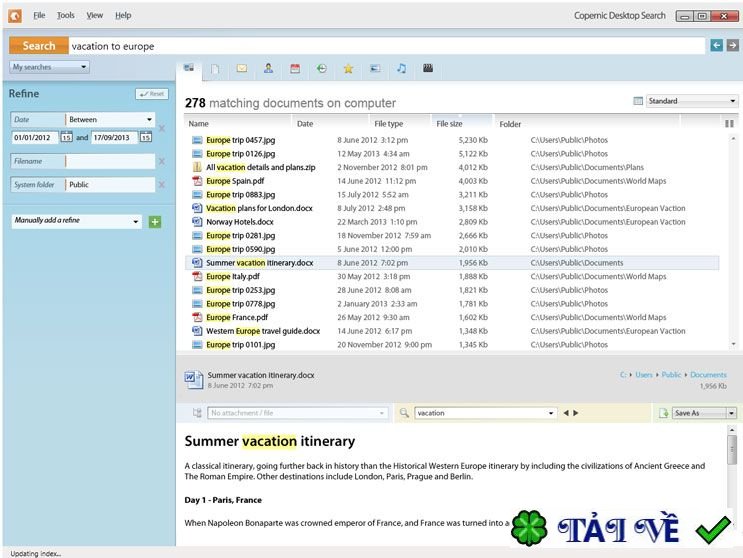Click the Favorites star category icon
This screenshot has width=743, height=558.
tap(348, 69)
